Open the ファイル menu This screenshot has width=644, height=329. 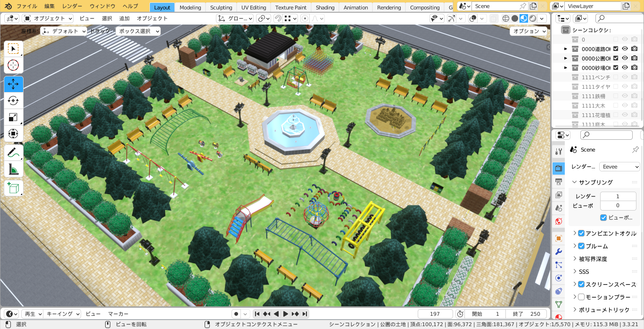point(26,6)
